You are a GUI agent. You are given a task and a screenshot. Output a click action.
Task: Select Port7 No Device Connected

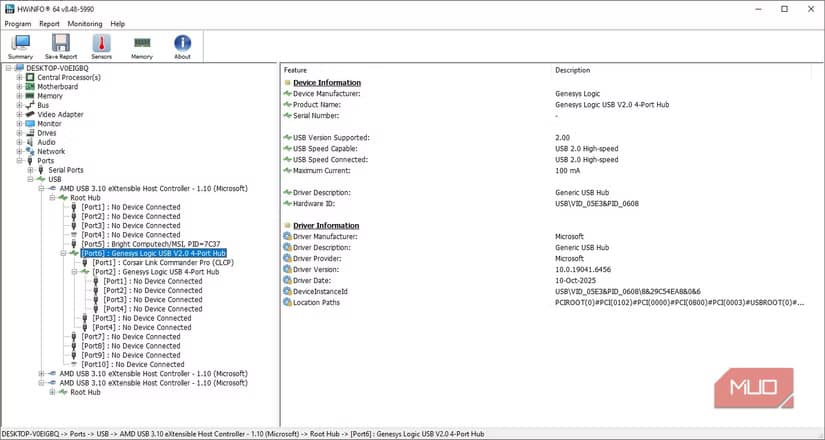[130, 337]
